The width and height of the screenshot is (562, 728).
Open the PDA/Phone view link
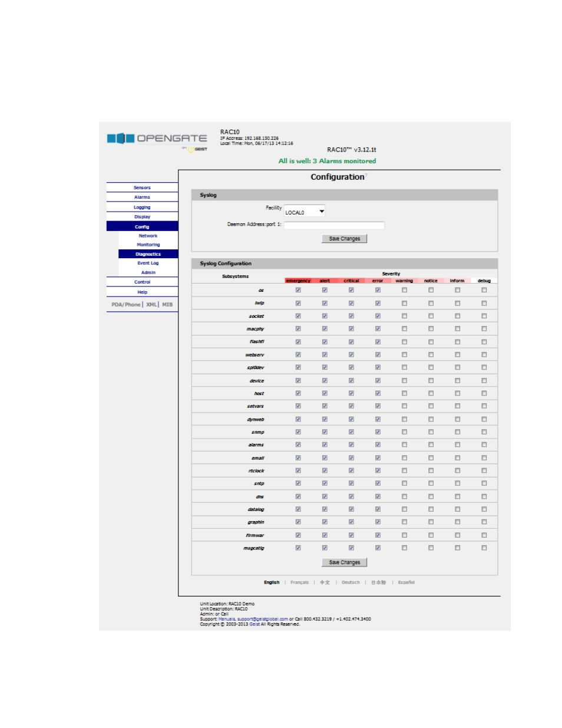[x=126, y=305]
